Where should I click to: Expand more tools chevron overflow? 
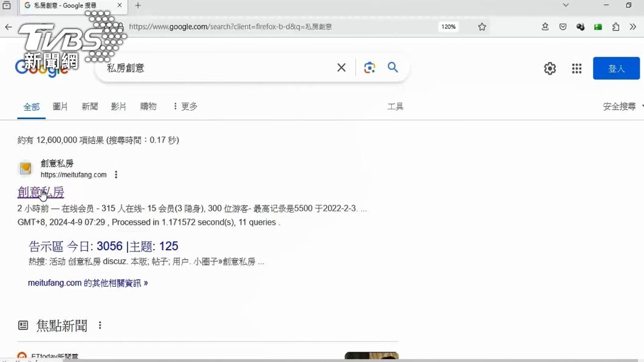[633, 27]
